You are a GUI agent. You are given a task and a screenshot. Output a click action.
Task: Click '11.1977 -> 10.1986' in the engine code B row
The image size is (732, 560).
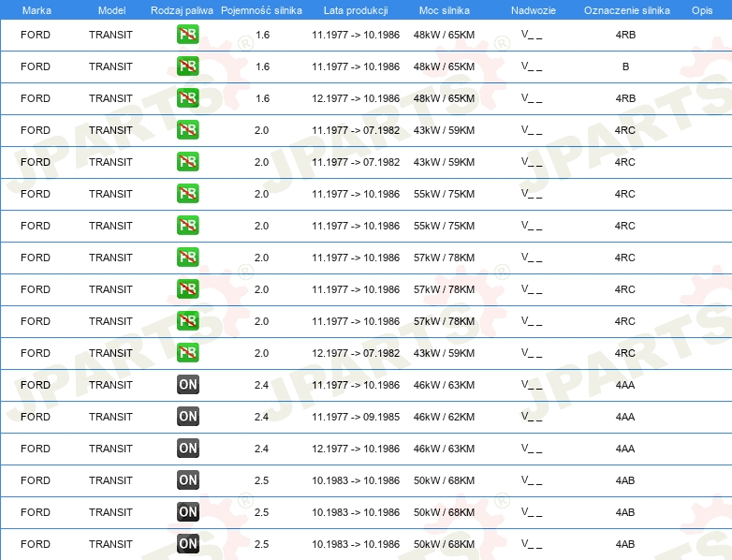[356, 66]
